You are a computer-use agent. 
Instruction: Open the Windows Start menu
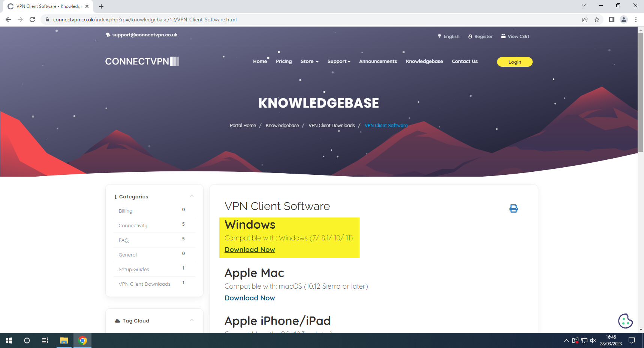[9, 340]
